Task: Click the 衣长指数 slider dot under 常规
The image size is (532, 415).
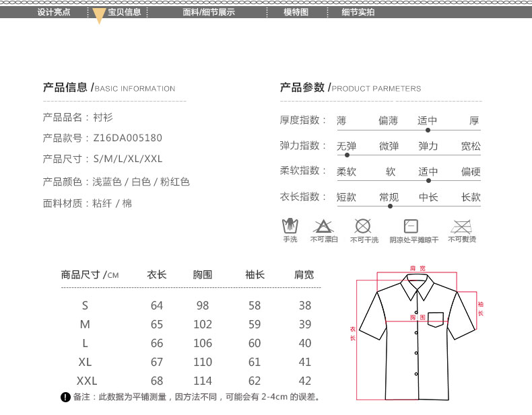Action: 389,206
